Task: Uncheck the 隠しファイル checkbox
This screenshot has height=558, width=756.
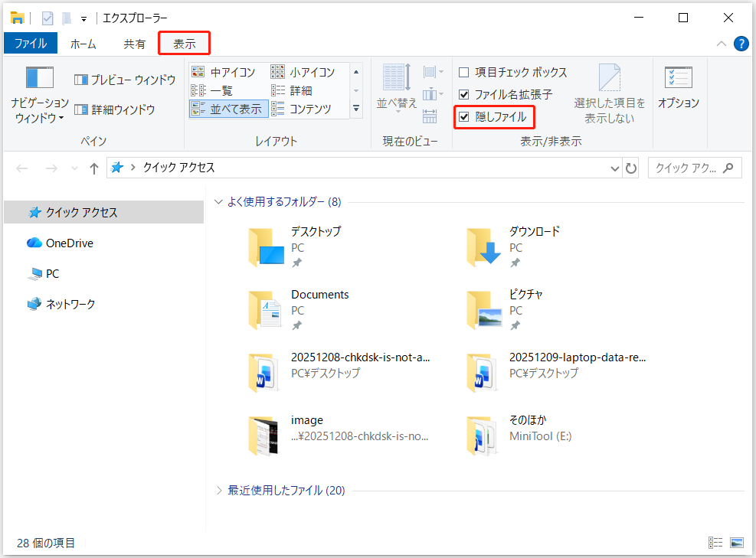Action: [463, 116]
